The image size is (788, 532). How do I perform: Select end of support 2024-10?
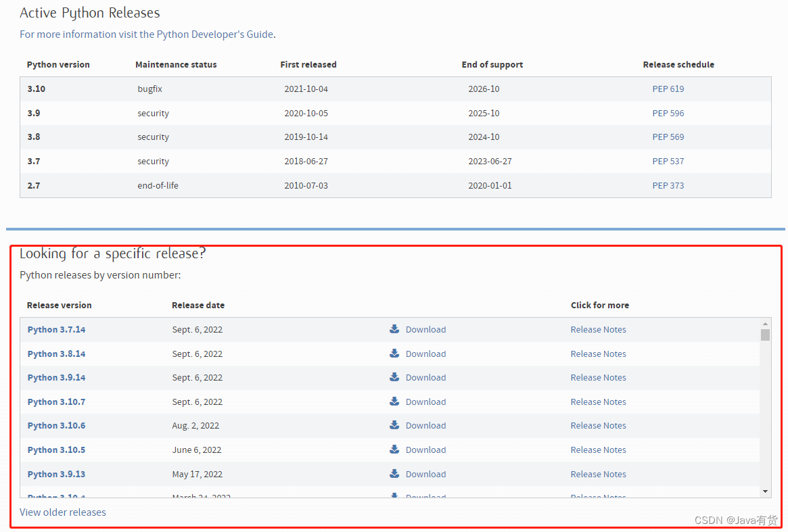[x=484, y=137]
